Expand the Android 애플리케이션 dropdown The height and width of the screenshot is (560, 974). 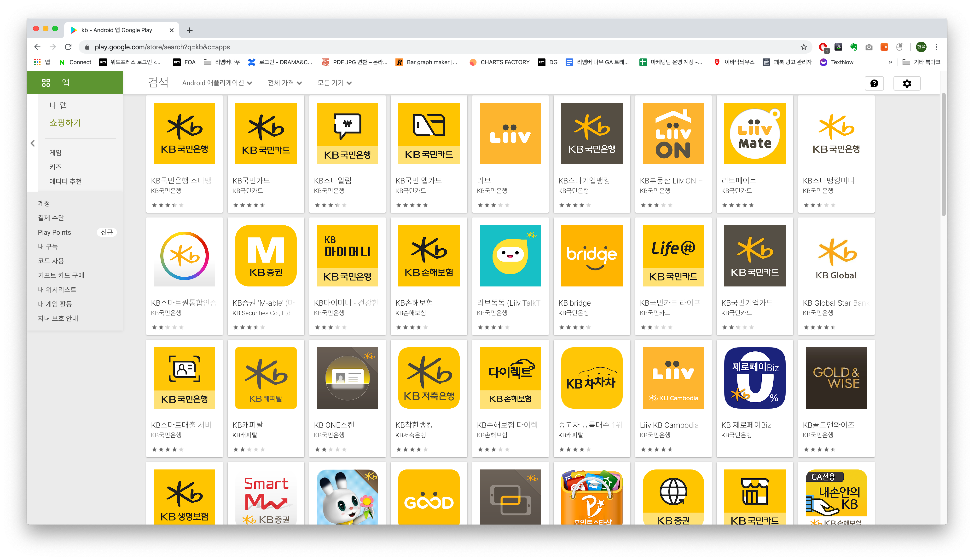pyautogui.click(x=217, y=83)
